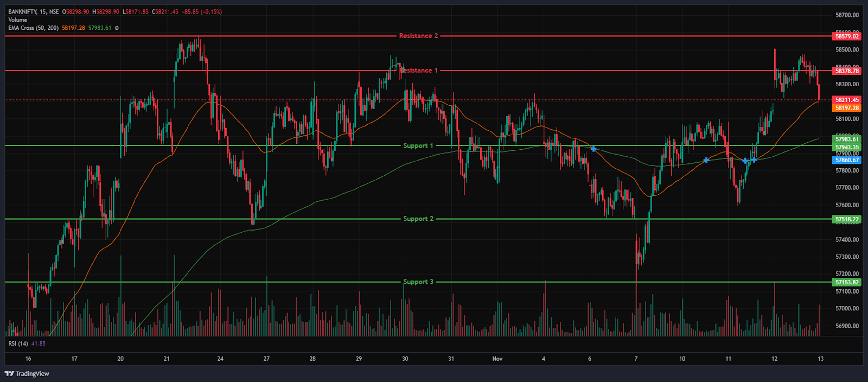Viewport: 868px width, 382px height.
Task: Select the blue 57860.67 price tag
Action: pyautogui.click(x=847, y=160)
